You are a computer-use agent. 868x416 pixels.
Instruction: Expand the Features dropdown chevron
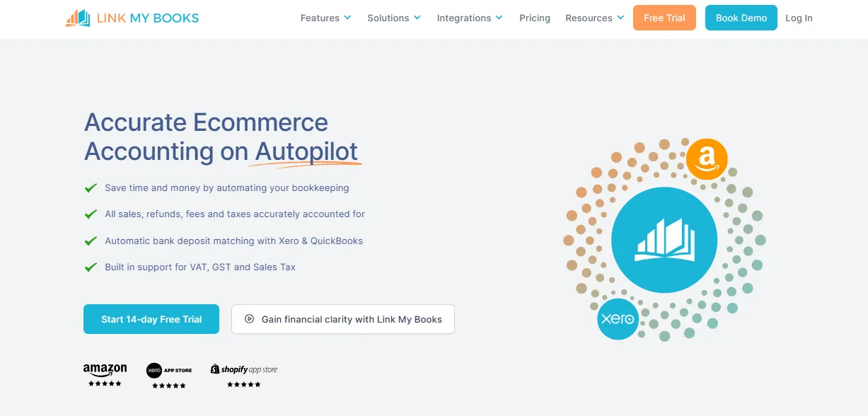[x=347, y=18]
